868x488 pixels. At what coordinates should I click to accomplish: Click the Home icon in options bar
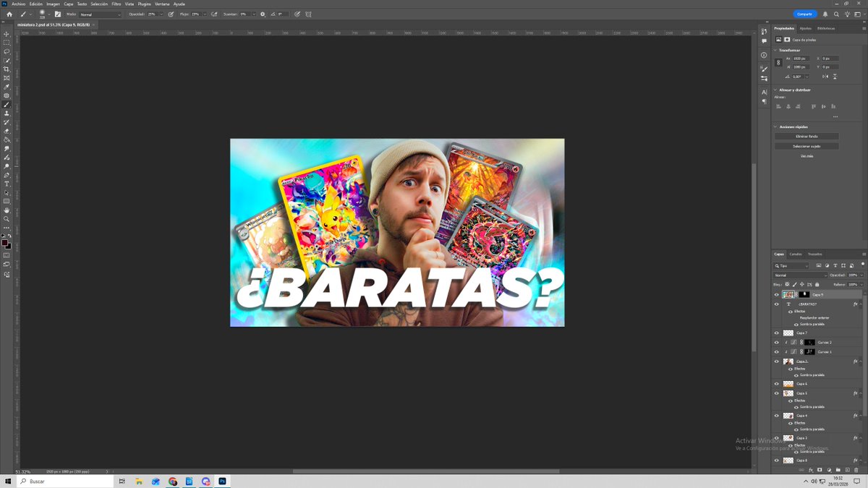pos(9,14)
